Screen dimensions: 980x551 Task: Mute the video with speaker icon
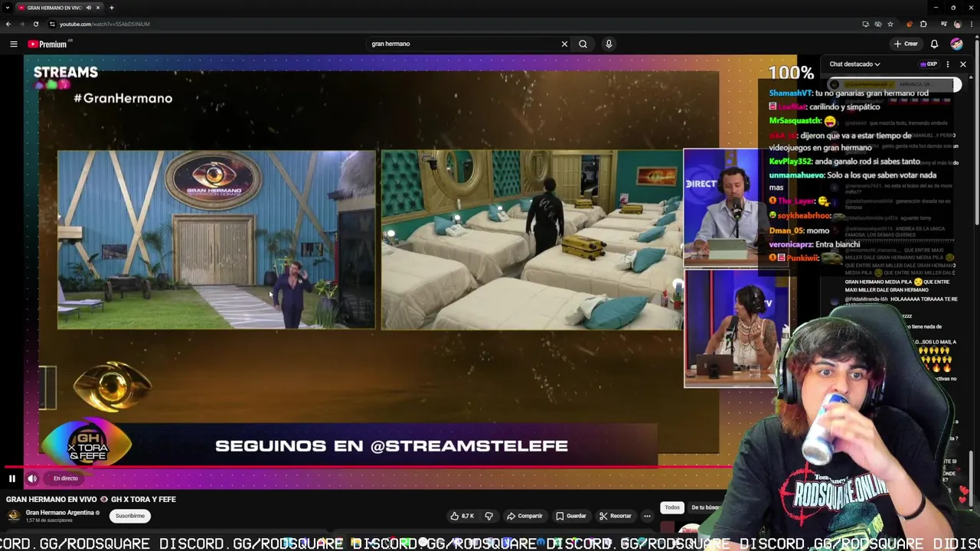(x=32, y=478)
